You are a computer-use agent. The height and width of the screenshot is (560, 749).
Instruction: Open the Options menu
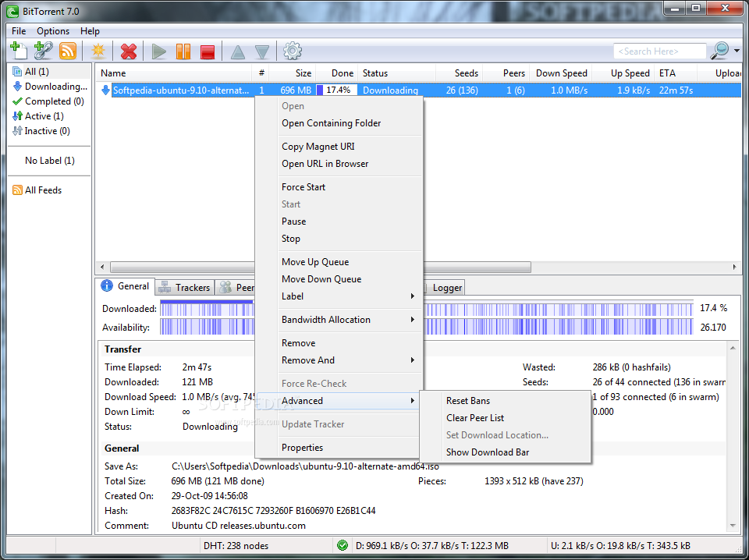(53, 31)
